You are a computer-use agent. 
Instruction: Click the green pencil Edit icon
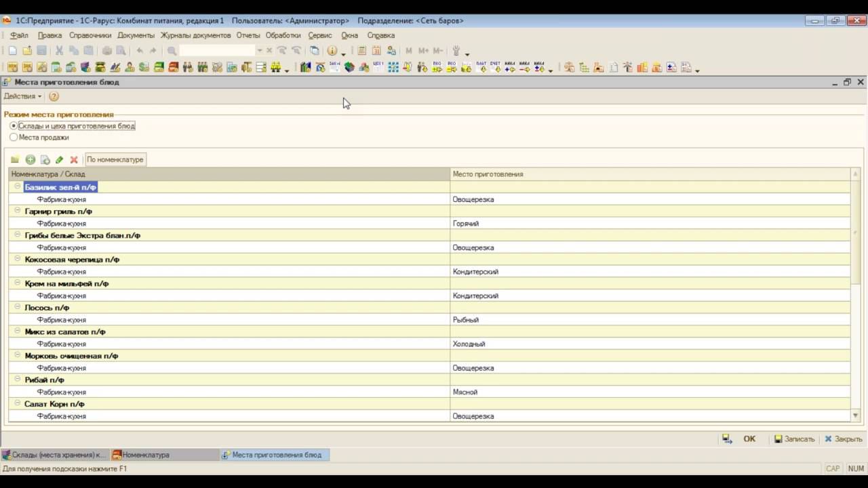pos(59,160)
